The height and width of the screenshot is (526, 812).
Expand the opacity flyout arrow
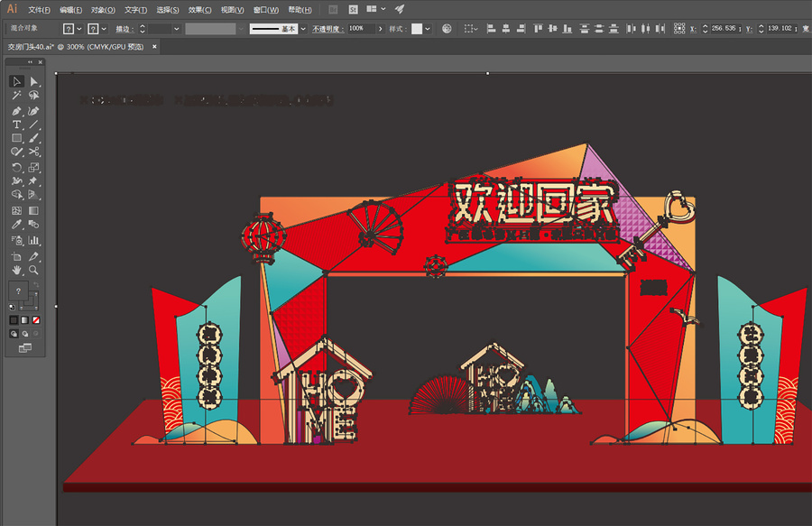381,29
